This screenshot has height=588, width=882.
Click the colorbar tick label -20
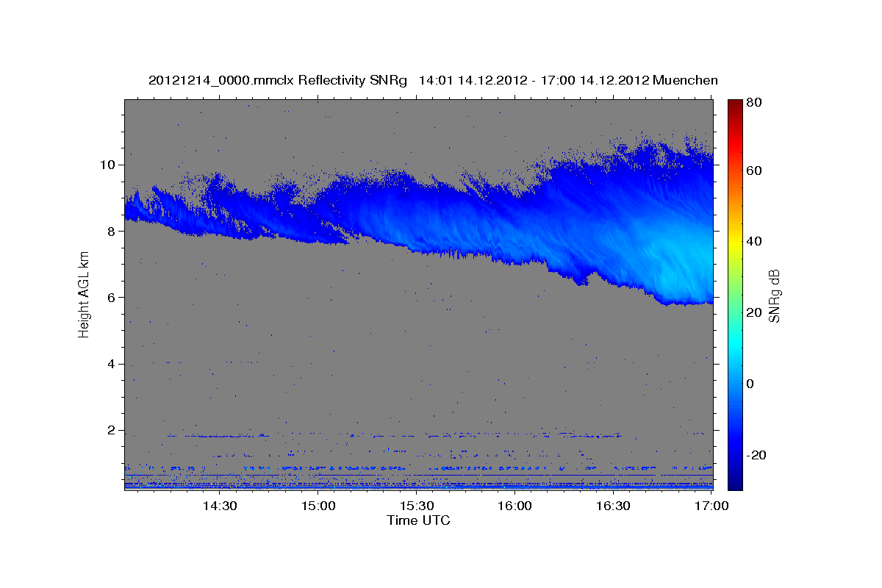(756, 455)
